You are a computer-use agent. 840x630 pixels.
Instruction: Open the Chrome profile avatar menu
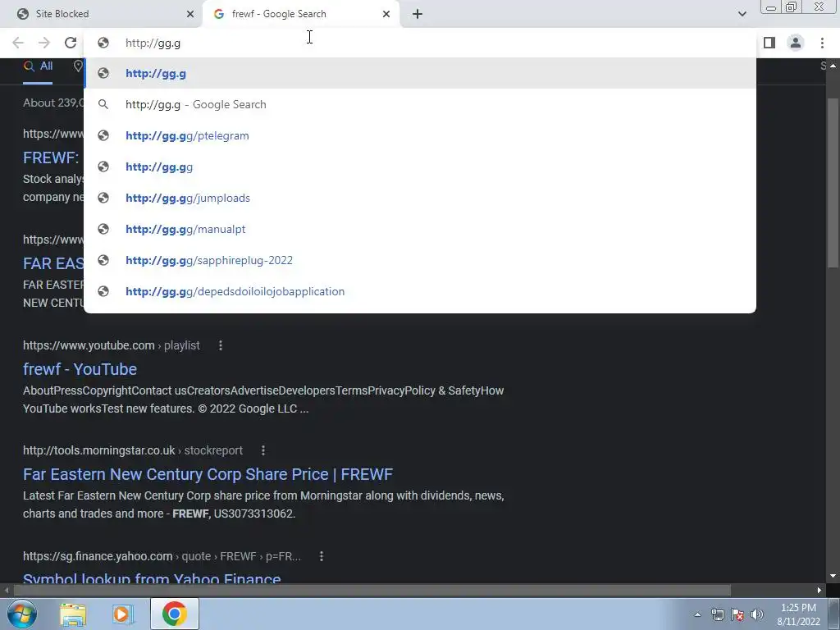796,43
